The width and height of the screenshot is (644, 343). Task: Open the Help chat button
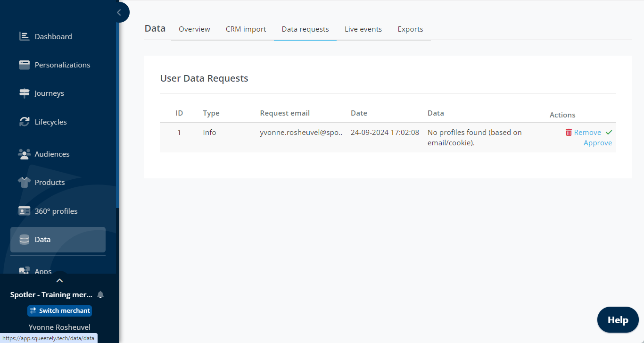[618, 320]
